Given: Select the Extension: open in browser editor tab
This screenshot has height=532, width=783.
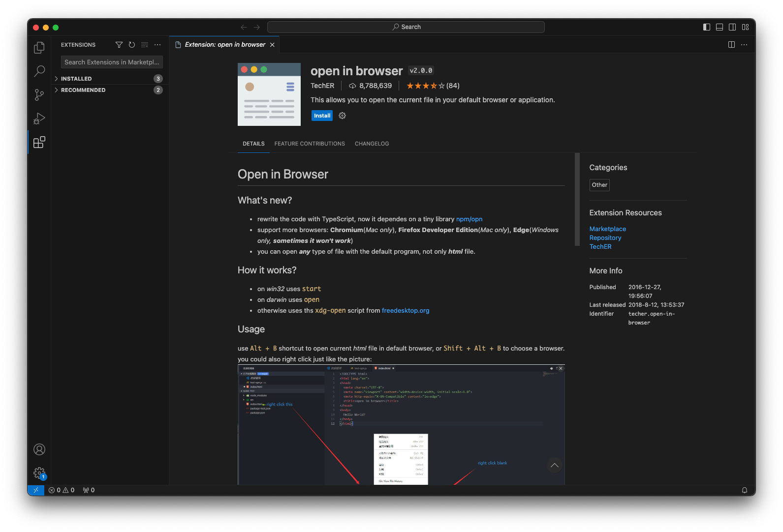Looking at the screenshot, I should pyautogui.click(x=225, y=45).
